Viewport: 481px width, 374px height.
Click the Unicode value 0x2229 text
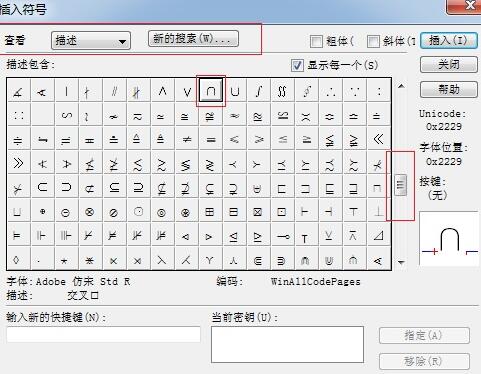[444, 127]
